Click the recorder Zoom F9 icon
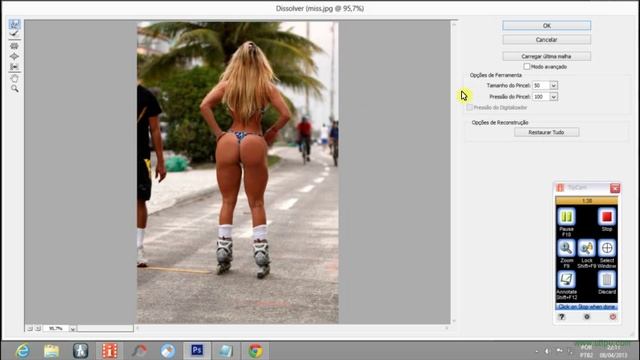Image resolution: width=640 pixels, height=360 pixels. pyautogui.click(x=566, y=248)
